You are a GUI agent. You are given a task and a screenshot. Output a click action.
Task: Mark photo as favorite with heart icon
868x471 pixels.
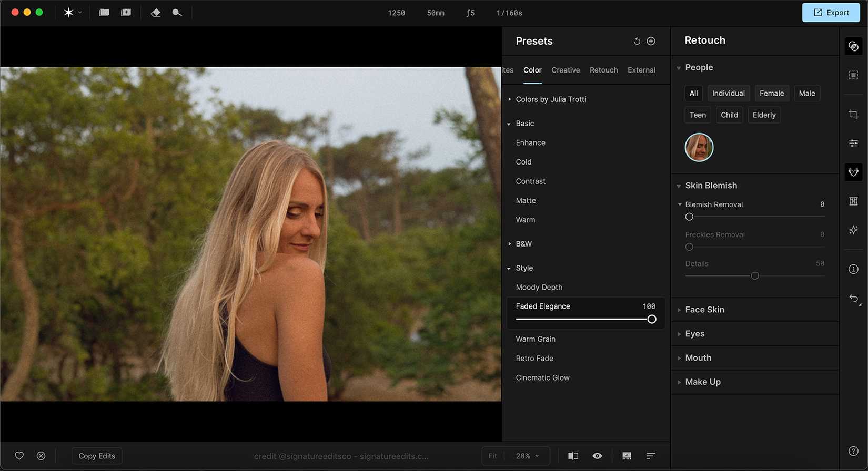[x=19, y=456]
